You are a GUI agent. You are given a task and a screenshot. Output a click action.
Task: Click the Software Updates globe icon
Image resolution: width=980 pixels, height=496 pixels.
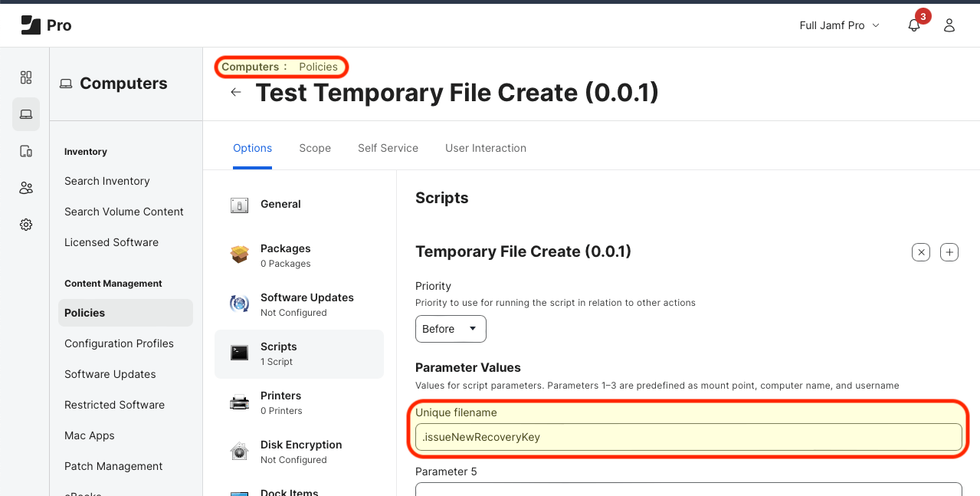pos(240,304)
